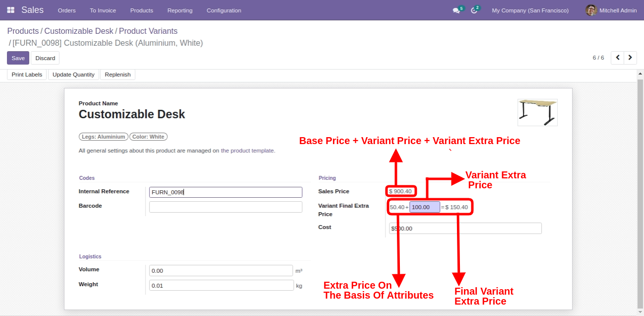Viewport: 644px width, 316px height.
Task: Open the Orders menu
Action: (66, 10)
